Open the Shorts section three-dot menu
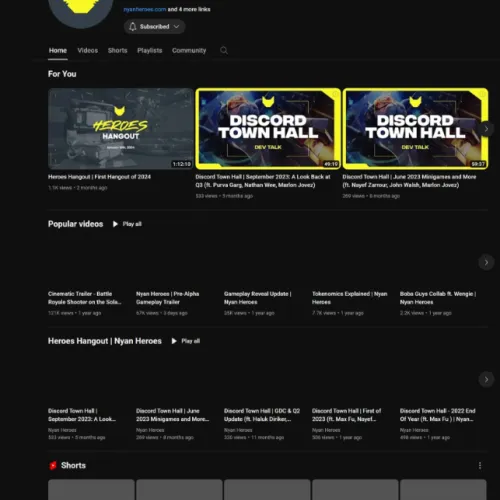500x500 pixels. coord(480,465)
